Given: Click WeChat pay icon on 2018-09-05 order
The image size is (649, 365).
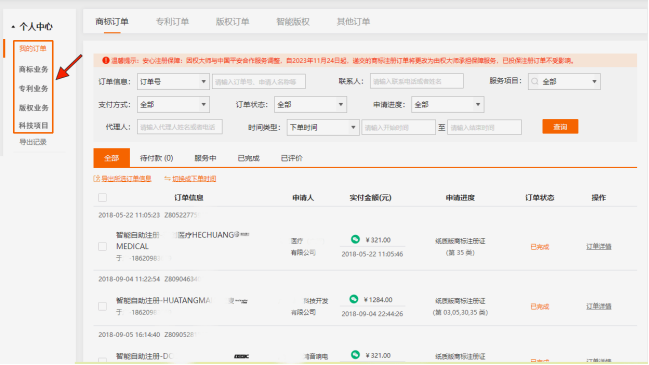Looking at the screenshot, I should (x=355, y=354).
